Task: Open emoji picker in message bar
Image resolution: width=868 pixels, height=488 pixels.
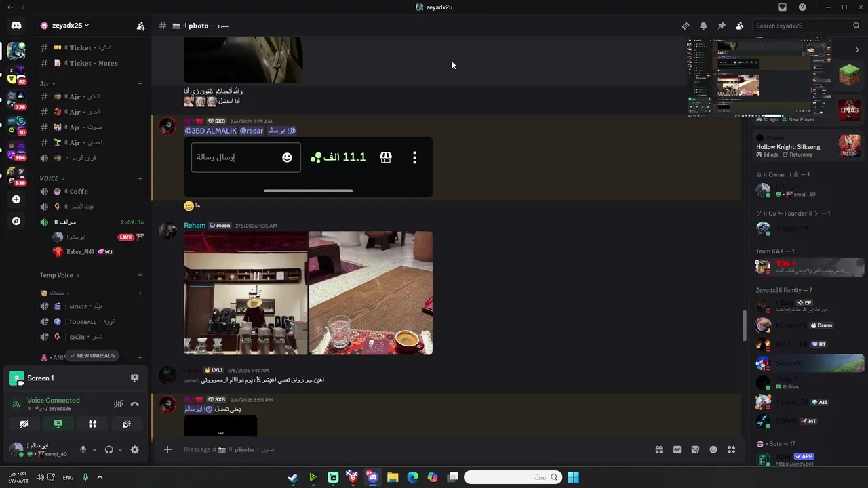Action: tap(713, 449)
